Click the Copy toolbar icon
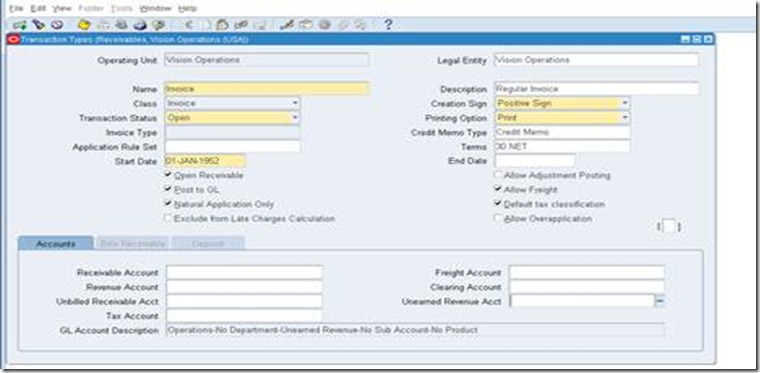The image size is (760, 373). (206, 24)
